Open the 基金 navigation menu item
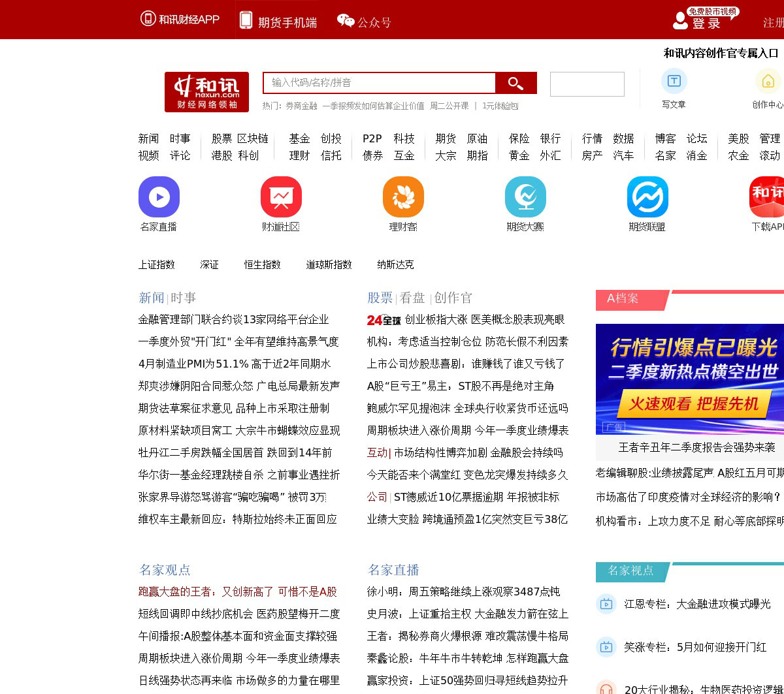The image size is (784, 694). 299,138
